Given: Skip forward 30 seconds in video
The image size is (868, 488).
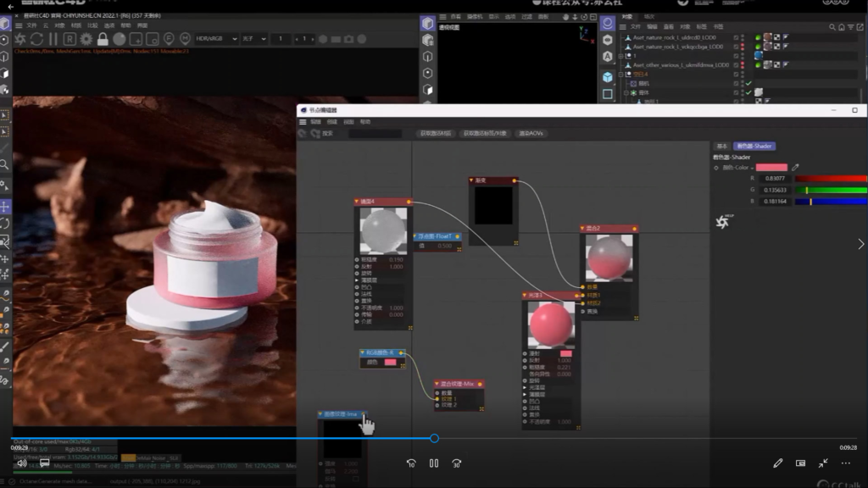Looking at the screenshot, I should (456, 463).
